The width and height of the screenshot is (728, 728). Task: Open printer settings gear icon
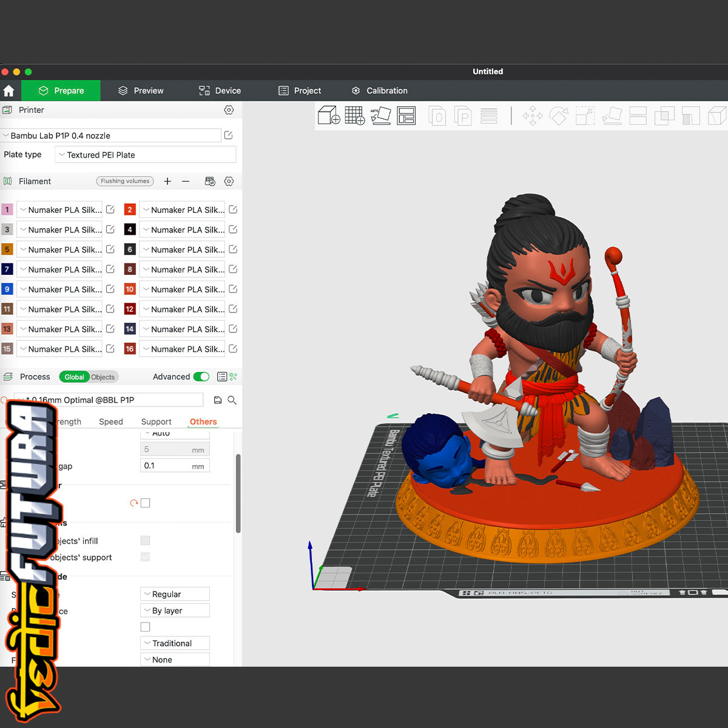click(229, 110)
